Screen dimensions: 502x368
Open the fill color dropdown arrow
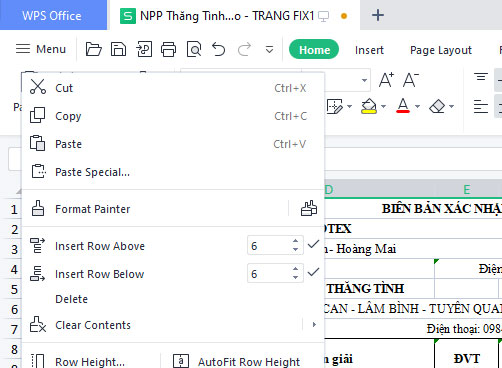[383, 106]
